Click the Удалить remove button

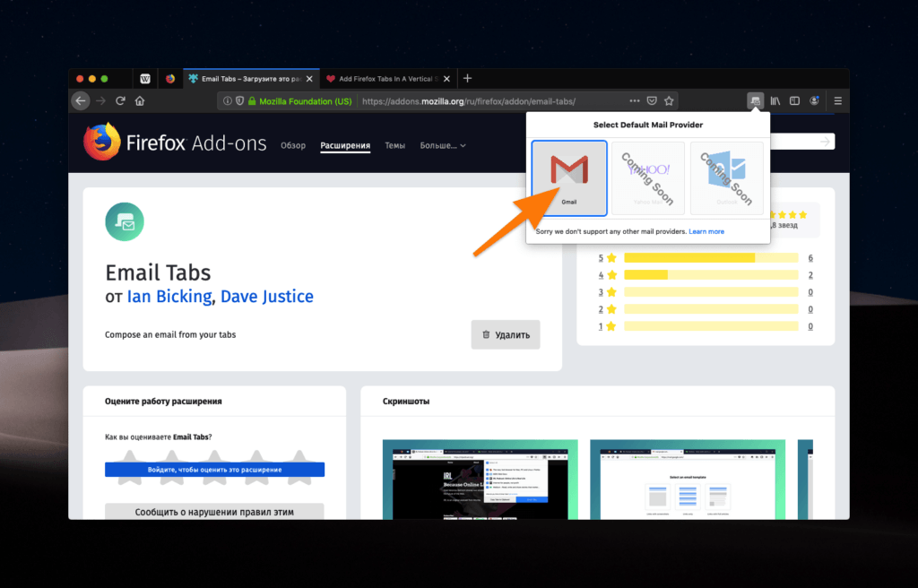tap(506, 334)
